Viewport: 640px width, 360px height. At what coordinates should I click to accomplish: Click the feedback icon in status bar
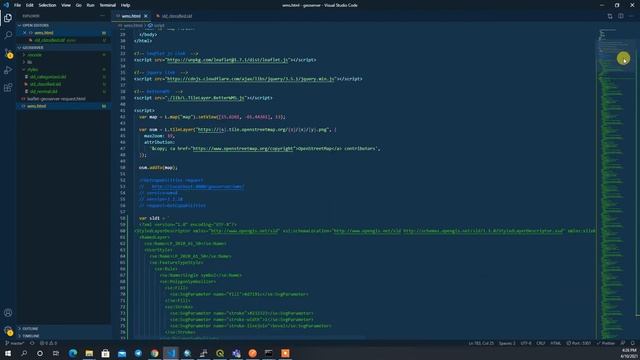coord(623,343)
